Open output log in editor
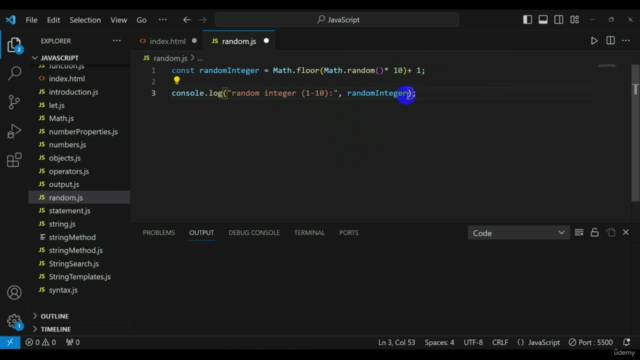 click(x=611, y=233)
